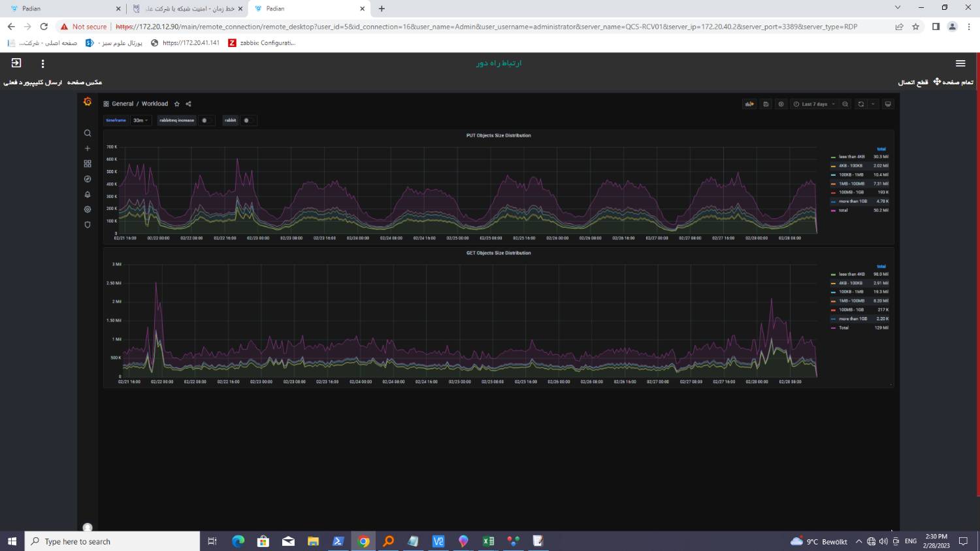Click the Create plus icon in sidebar
980x551 pixels.
pos(88,148)
